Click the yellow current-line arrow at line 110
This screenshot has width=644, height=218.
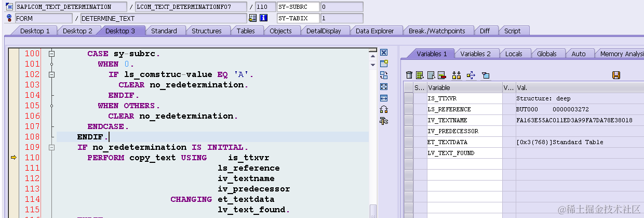coord(14,158)
